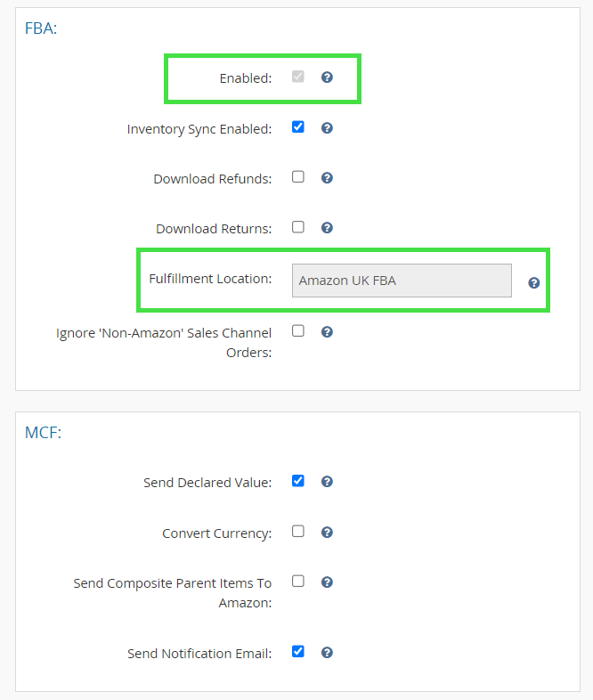
Task: Click help icon for Send Notification Email
Action: pyautogui.click(x=327, y=653)
